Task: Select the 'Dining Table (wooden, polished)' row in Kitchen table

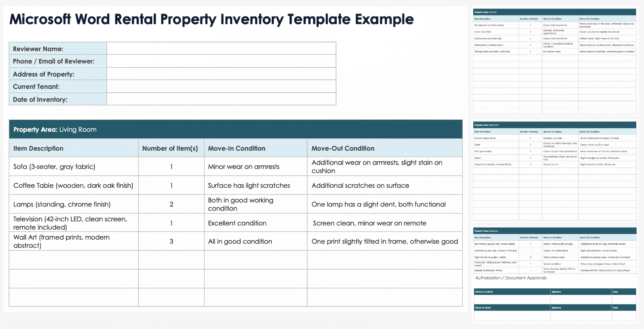Action: 554,52
